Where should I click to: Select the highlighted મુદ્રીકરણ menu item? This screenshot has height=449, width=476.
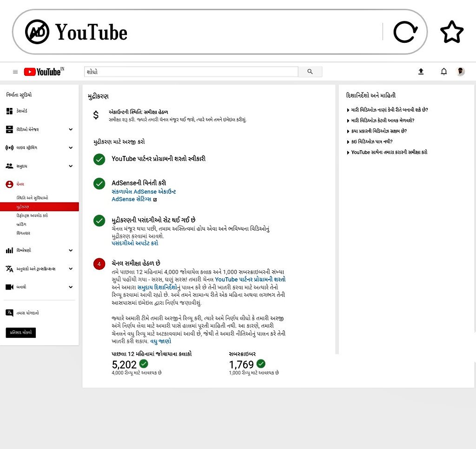pos(40,207)
